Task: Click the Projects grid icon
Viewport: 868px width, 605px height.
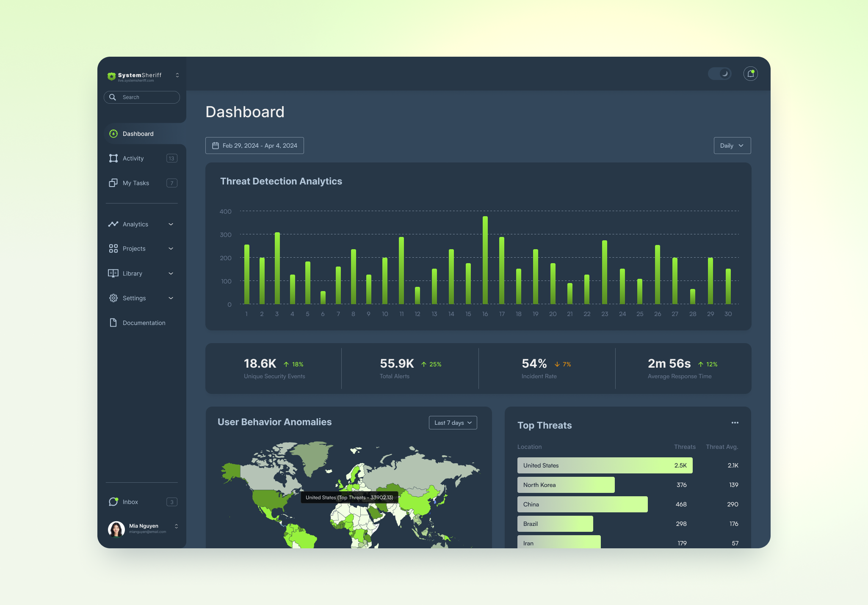Action: (113, 248)
